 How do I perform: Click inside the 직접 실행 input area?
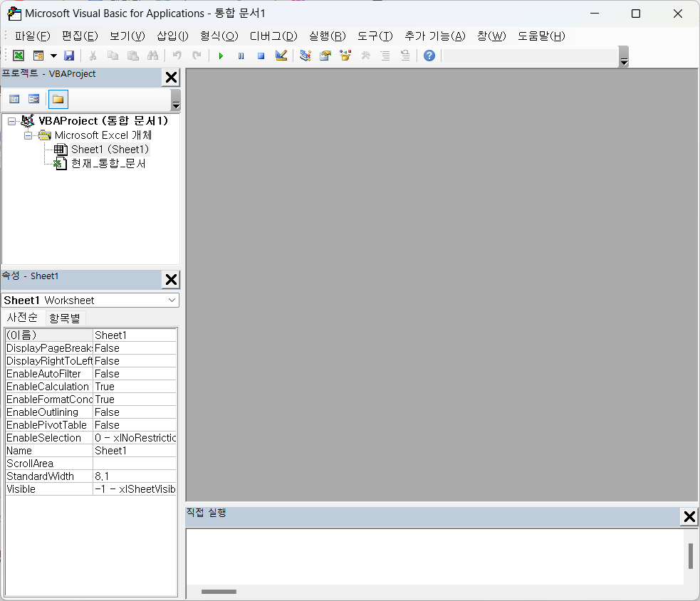pos(435,556)
